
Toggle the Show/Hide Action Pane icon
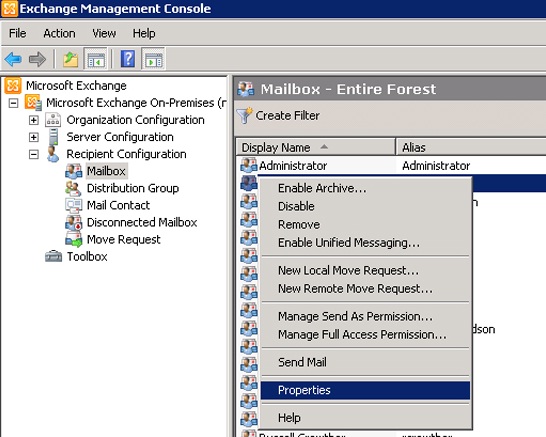154,59
